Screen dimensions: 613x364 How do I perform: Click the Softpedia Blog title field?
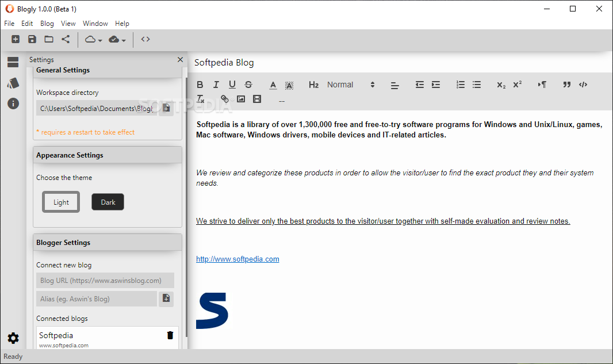[x=224, y=63]
